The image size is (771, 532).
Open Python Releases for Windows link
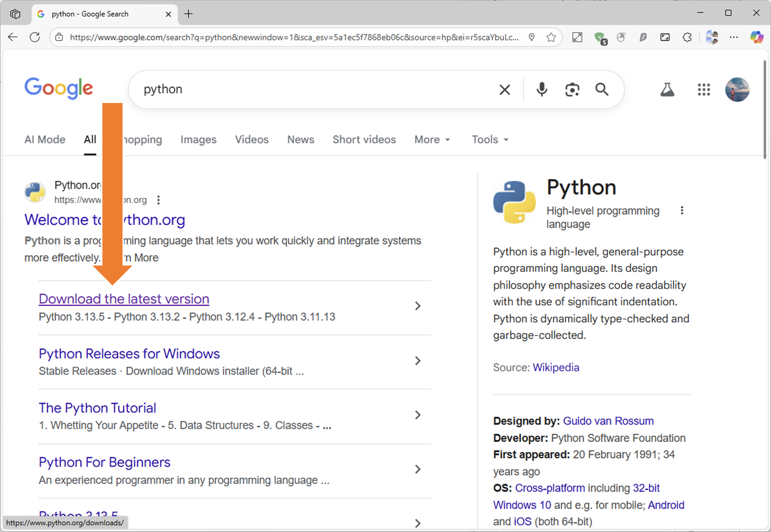point(129,354)
